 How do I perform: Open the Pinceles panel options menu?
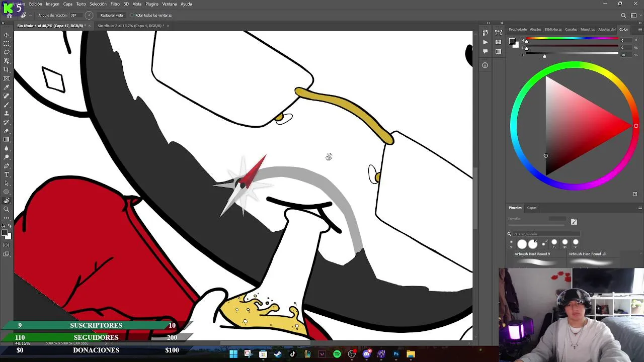tap(640, 208)
